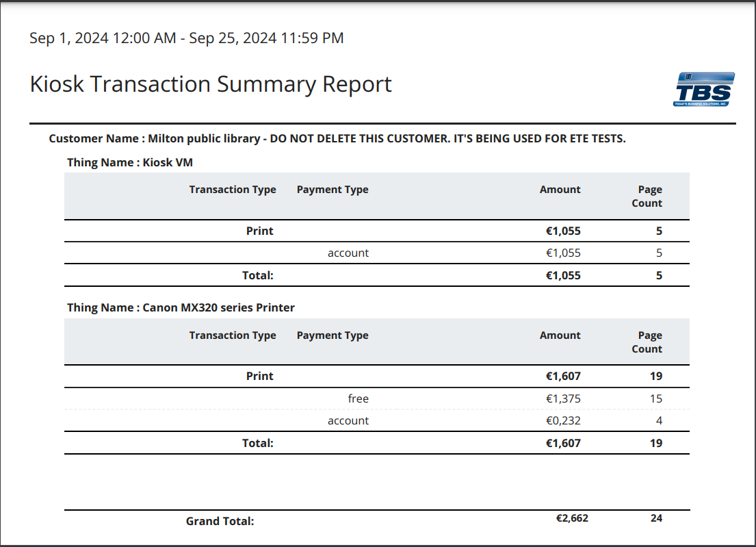
Task: Click the account payment row under Kiosk VM
Action: click(348, 253)
